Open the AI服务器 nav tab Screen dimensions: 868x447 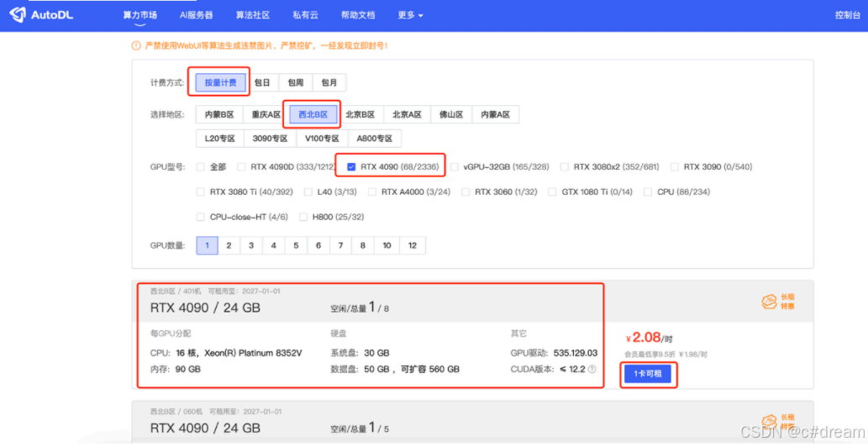tap(196, 15)
